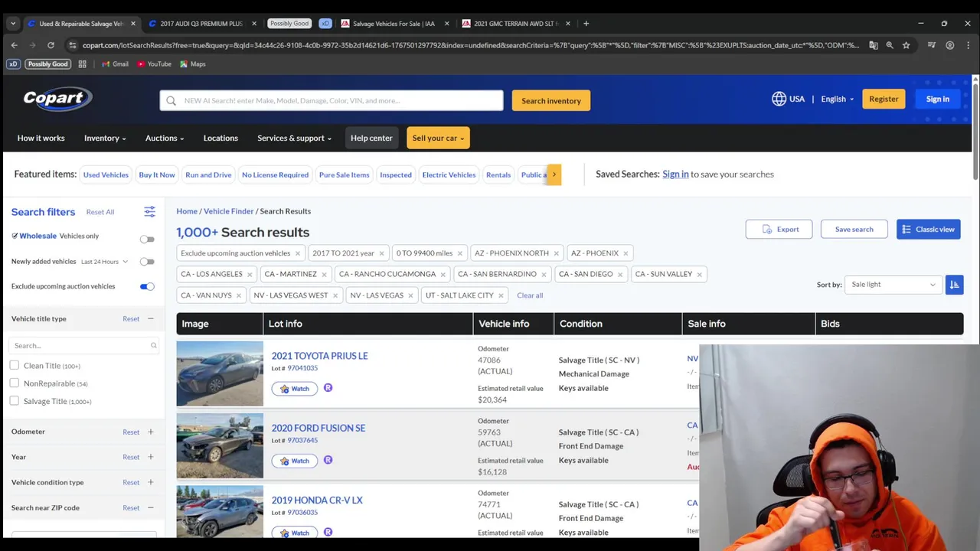Collapse the Search near ZIP code section

pyautogui.click(x=150, y=507)
